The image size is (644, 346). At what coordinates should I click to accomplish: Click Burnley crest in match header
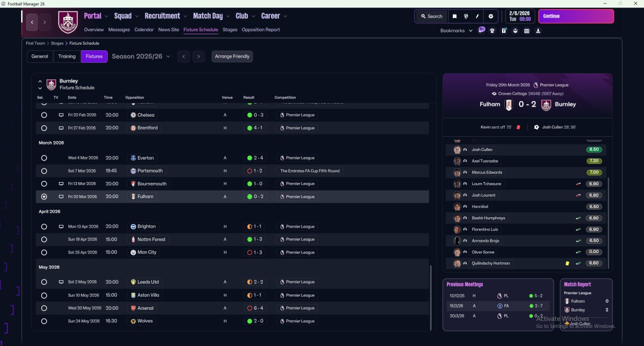(546, 105)
